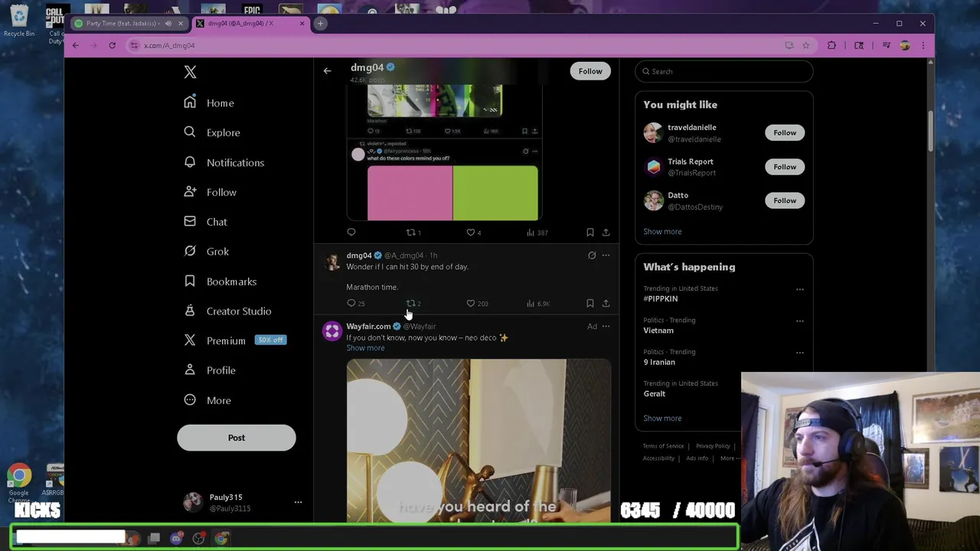
Task: Open the Explore page
Action: [x=212, y=132]
